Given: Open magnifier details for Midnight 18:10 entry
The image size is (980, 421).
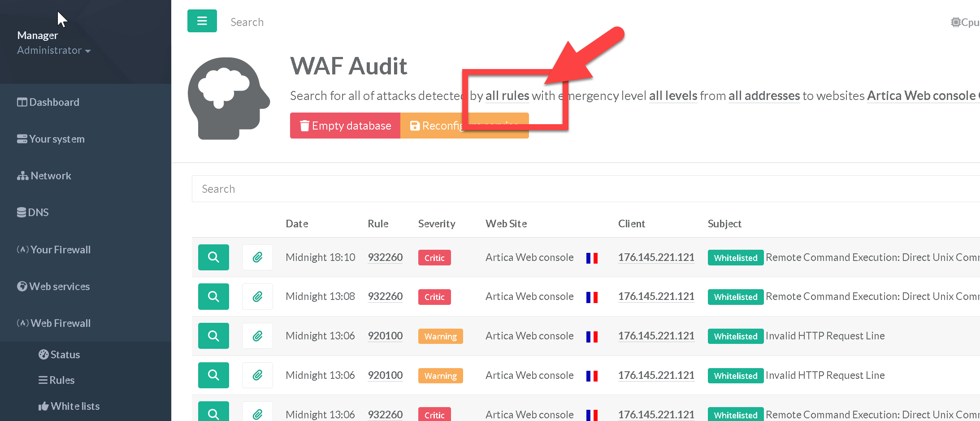Looking at the screenshot, I should (213, 257).
